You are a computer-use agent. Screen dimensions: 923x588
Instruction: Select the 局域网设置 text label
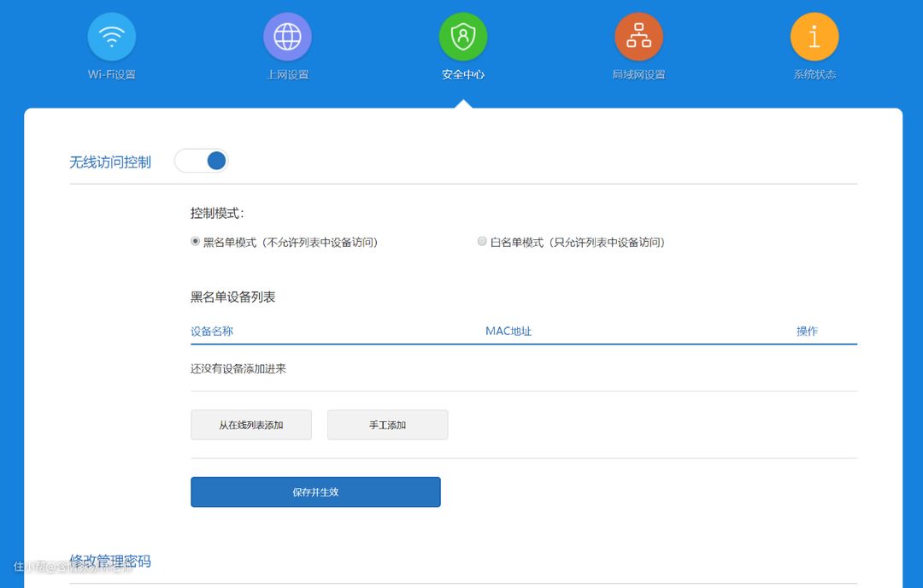click(x=638, y=74)
